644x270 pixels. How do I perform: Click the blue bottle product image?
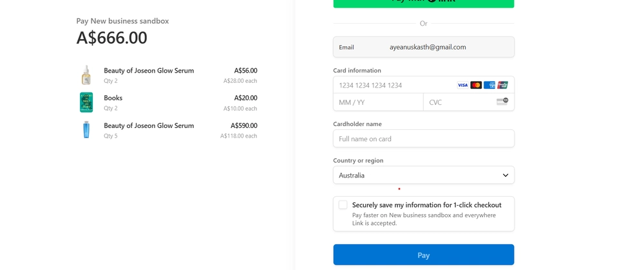click(x=86, y=130)
